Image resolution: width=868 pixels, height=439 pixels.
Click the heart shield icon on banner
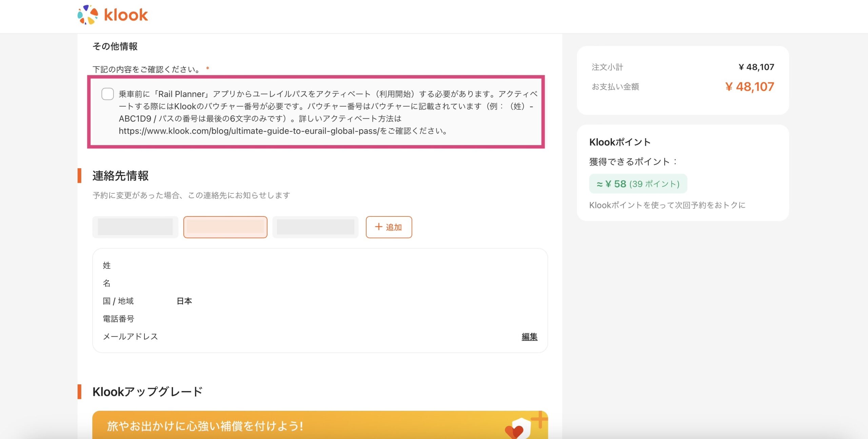tap(518, 429)
